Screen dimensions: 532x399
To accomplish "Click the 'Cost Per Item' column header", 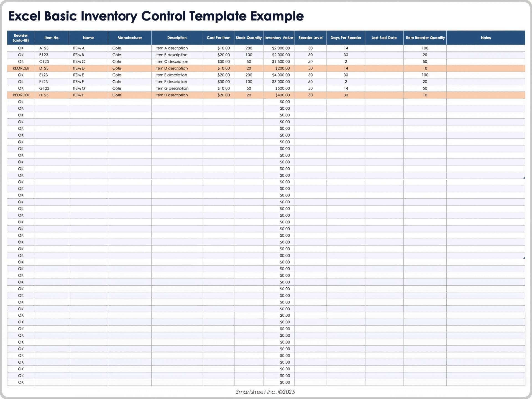I will [x=218, y=37].
